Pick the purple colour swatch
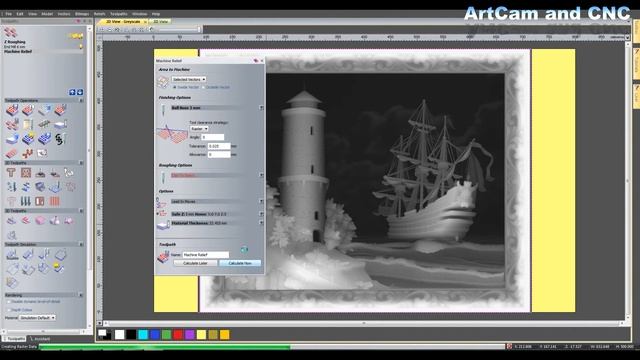The image size is (640, 360). (190, 335)
